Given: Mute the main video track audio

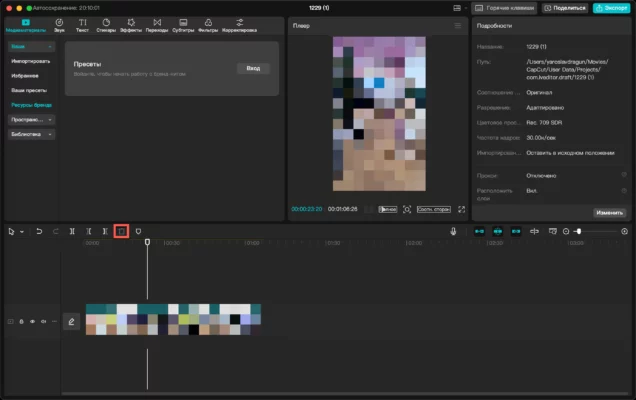Looking at the screenshot, I should point(43,321).
